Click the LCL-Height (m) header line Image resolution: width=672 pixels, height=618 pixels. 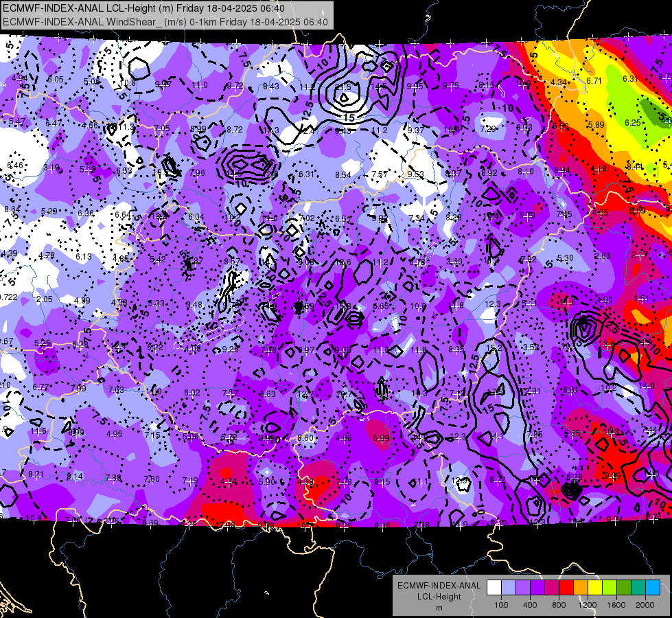tap(143, 8)
